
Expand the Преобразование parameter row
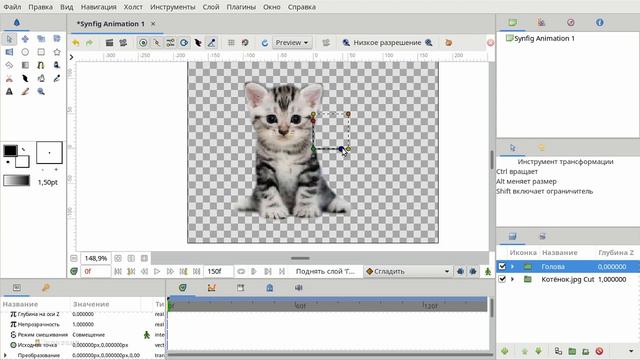pyautogui.click(x=5, y=355)
